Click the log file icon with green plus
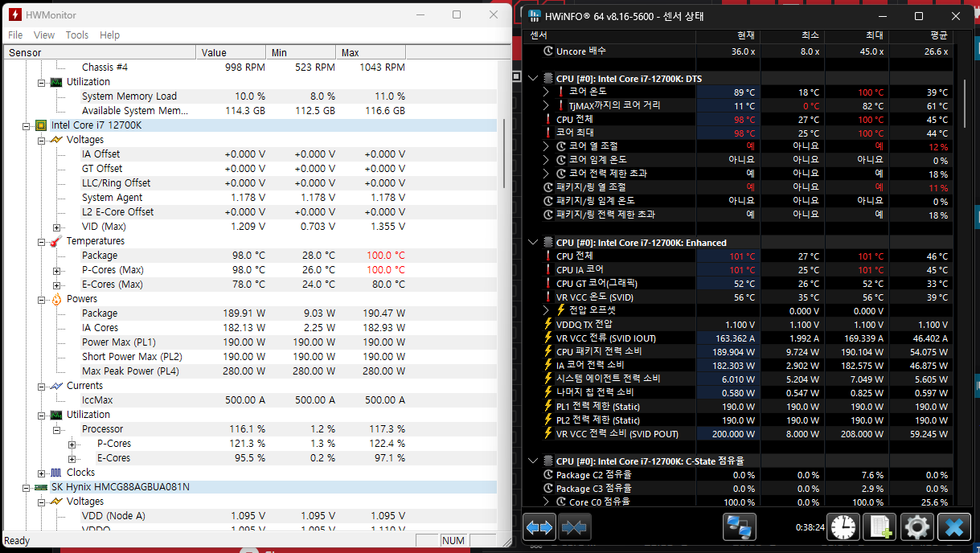Viewport: 980px width, 553px height. pos(880,527)
